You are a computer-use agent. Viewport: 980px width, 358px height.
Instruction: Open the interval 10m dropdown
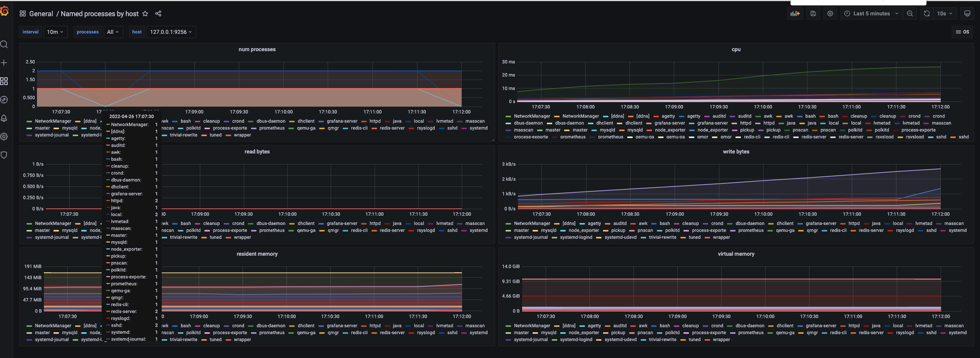[55, 32]
